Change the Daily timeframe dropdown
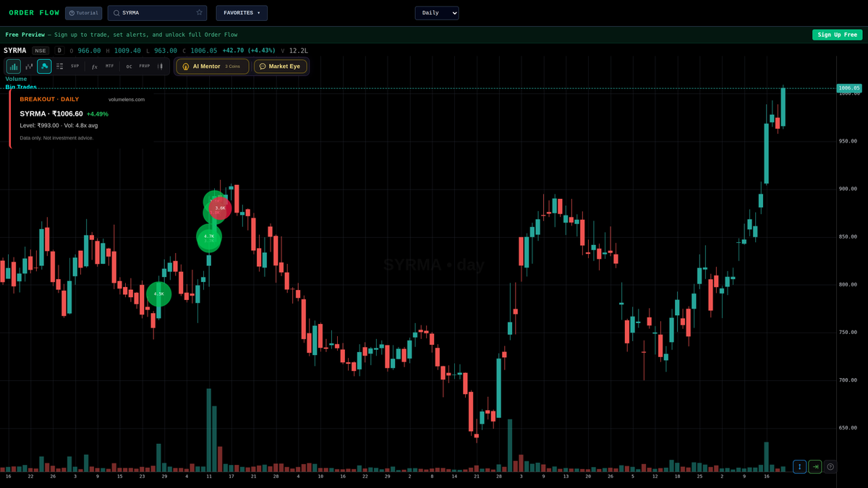The width and height of the screenshot is (868, 488). click(436, 12)
